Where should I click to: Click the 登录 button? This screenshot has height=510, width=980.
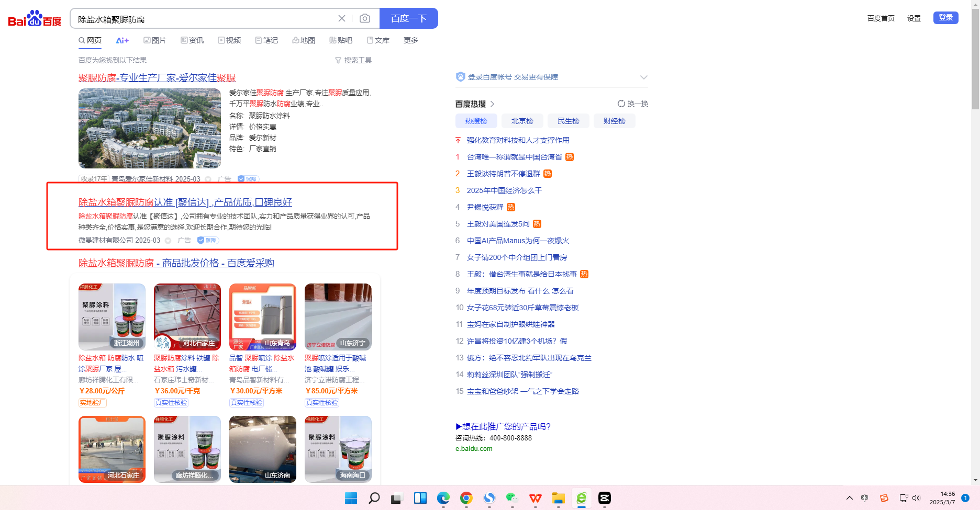tap(946, 18)
